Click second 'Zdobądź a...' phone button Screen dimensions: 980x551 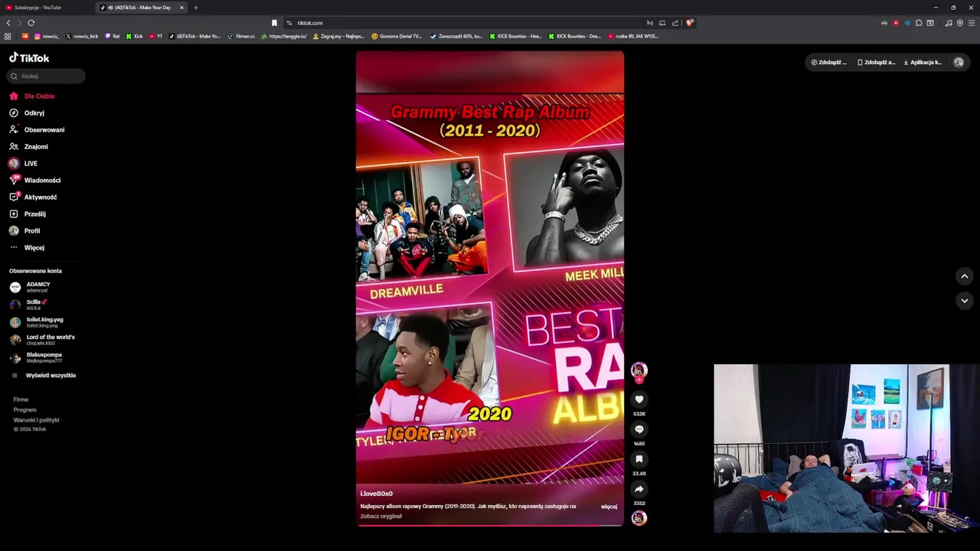pyautogui.click(x=876, y=63)
